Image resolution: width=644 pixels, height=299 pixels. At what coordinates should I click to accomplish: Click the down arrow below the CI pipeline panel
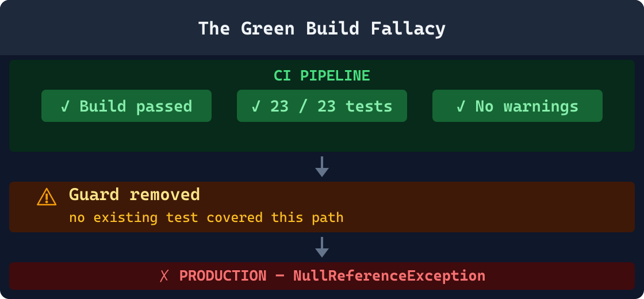tap(322, 167)
